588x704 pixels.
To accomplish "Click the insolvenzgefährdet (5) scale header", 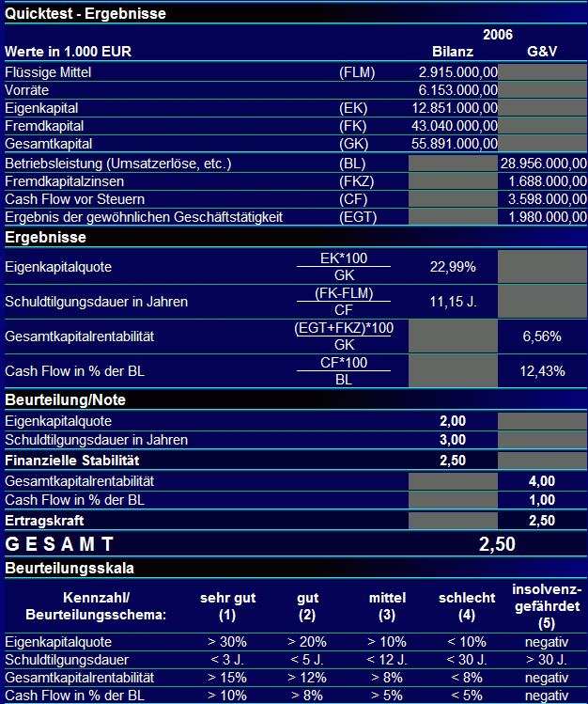I will coord(547,606).
